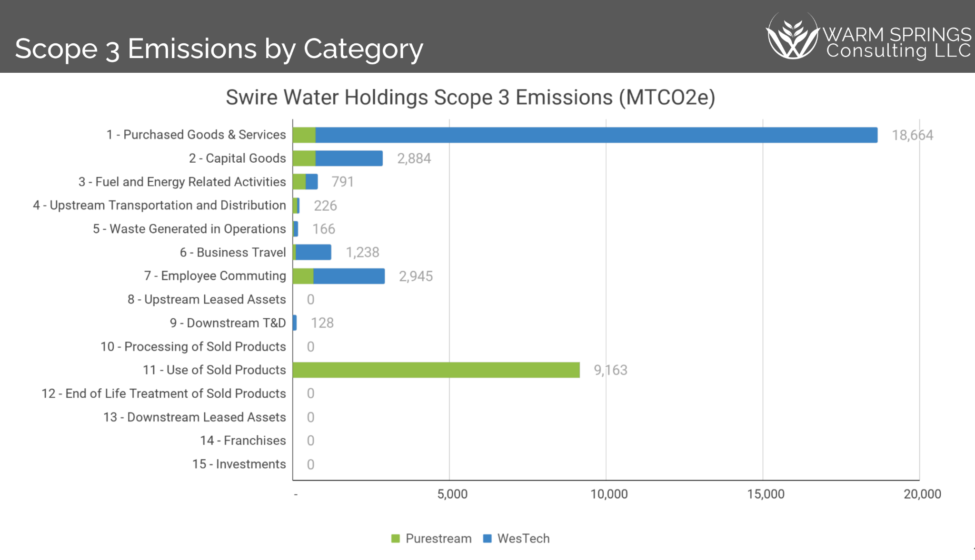Click the value label 2,884
The width and height of the screenshot is (975, 560).
click(414, 158)
